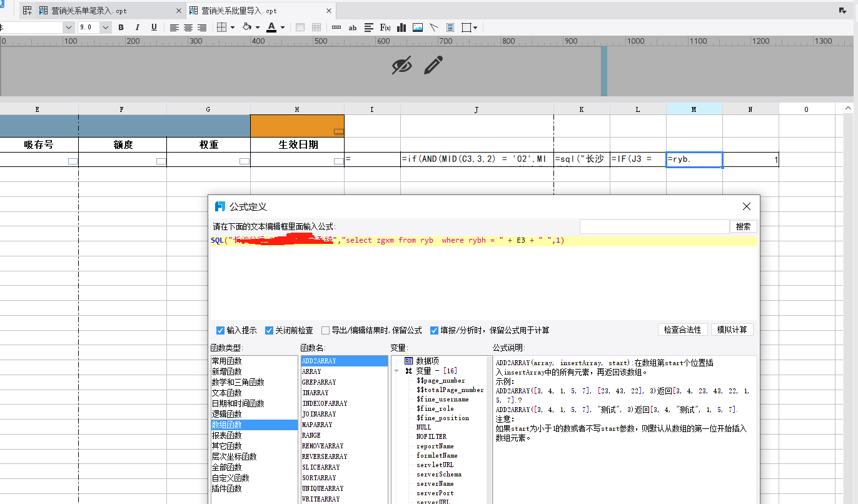Insert plain text 'ab' element
Image resolution: width=858 pixels, height=504 pixels.
[x=353, y=28]
